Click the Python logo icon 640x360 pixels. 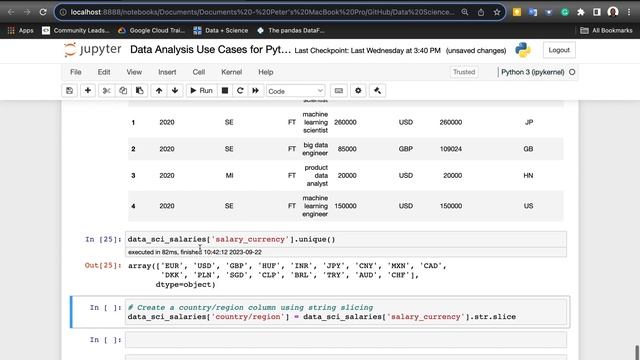[522, 50]
